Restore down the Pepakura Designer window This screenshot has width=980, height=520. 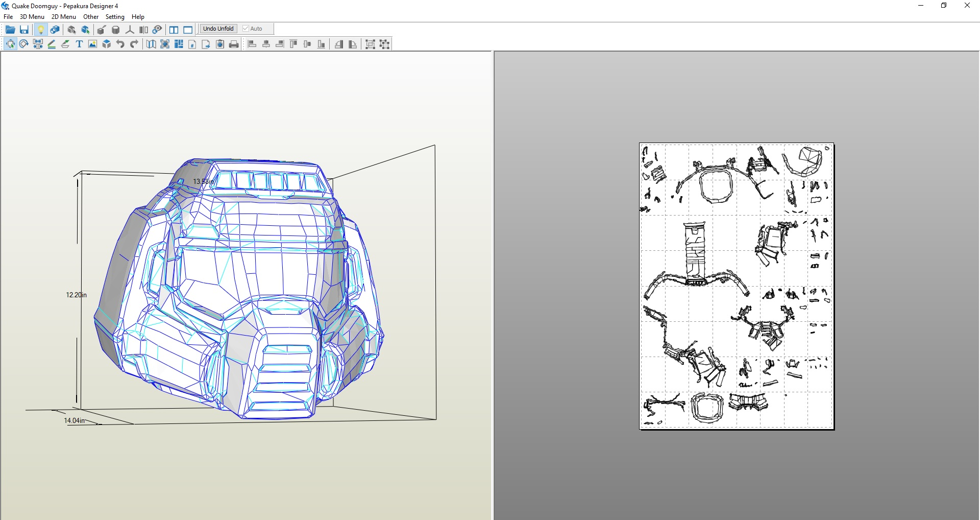coord(944,6)
